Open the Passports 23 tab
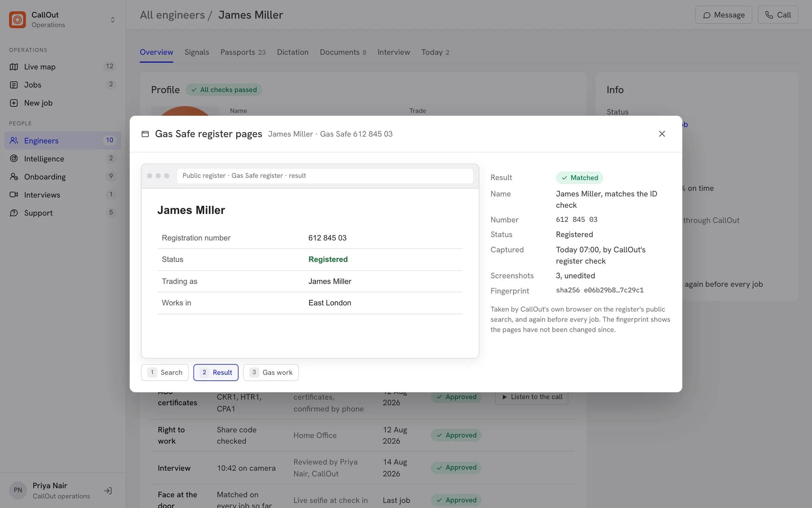The image size is (812, 508). pos(243,52)
